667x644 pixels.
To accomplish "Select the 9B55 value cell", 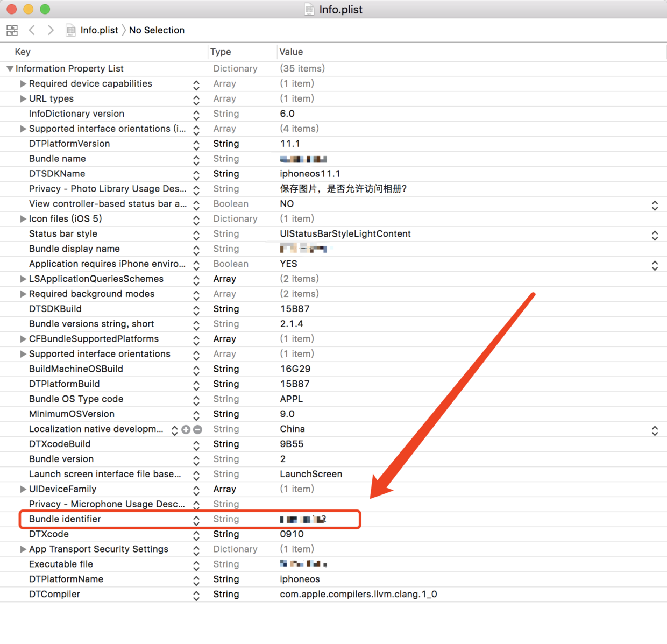I will click(x=292, y=444).
